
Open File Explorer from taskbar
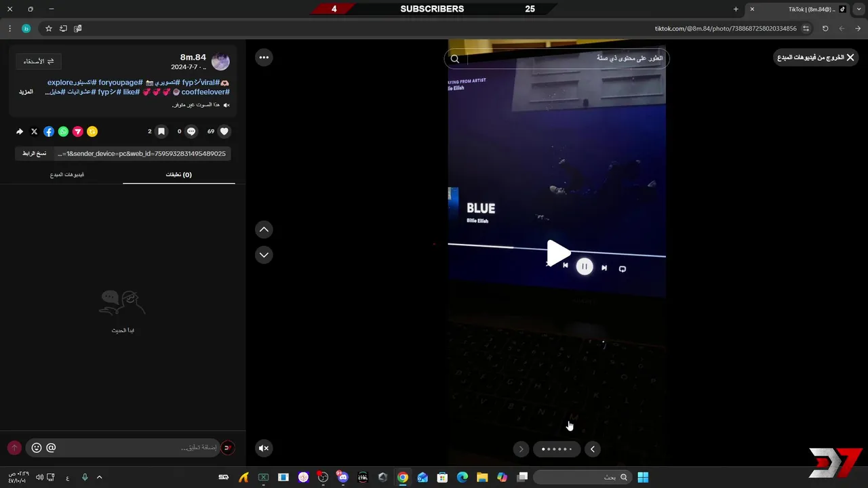[482, 477]
